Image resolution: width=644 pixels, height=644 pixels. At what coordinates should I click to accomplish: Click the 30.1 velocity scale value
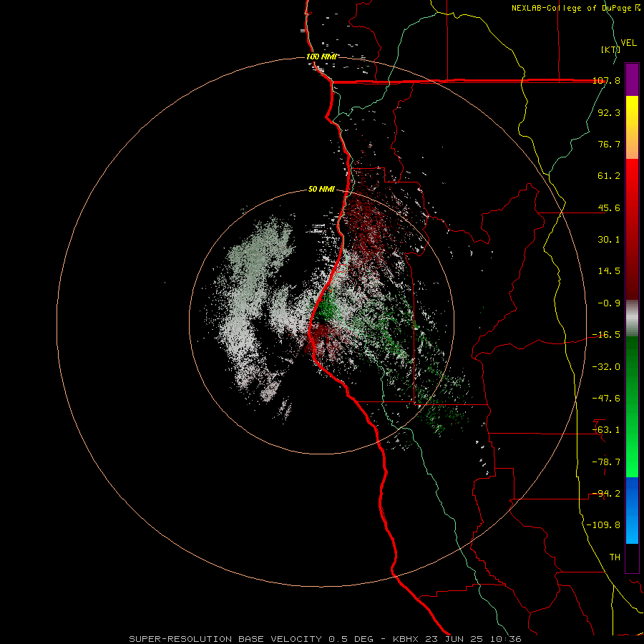(x=609, y=240)
